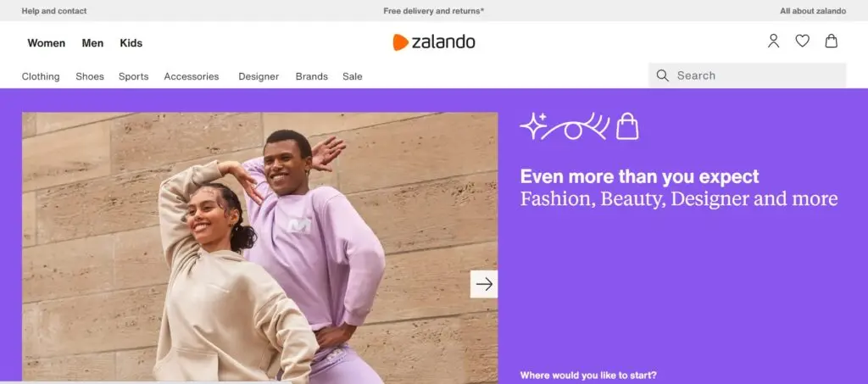Select the Women tab

47,43
